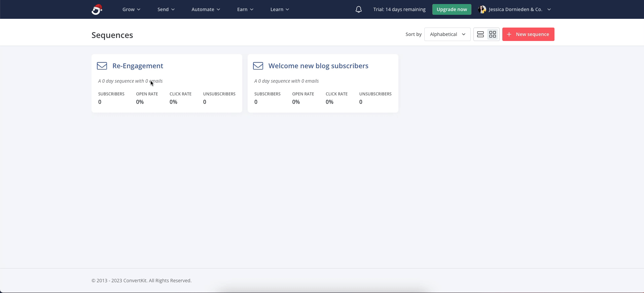Click the ConvertKit copyright footer text

click(142, 281)
